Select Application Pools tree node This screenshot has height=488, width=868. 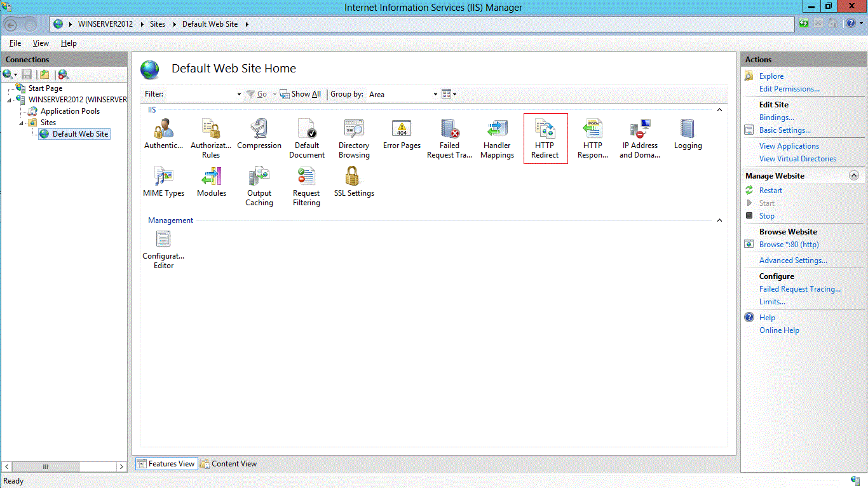(x=70, y=111)
